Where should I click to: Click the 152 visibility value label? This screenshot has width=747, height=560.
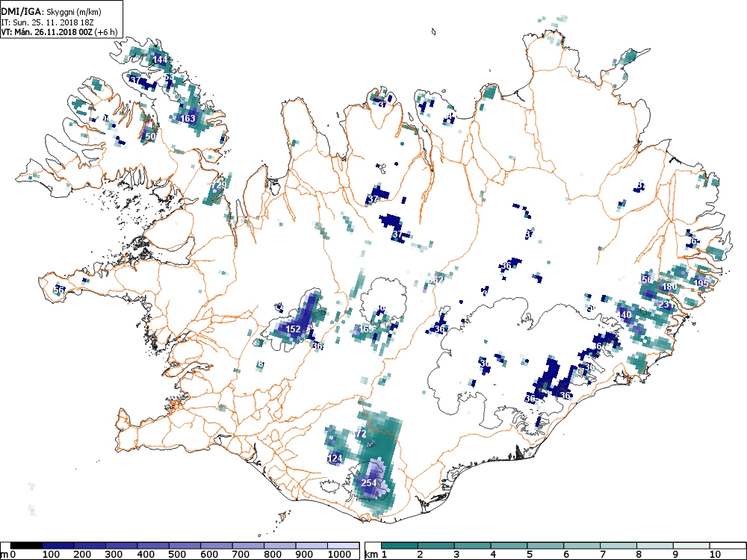(x=293, y=329)
